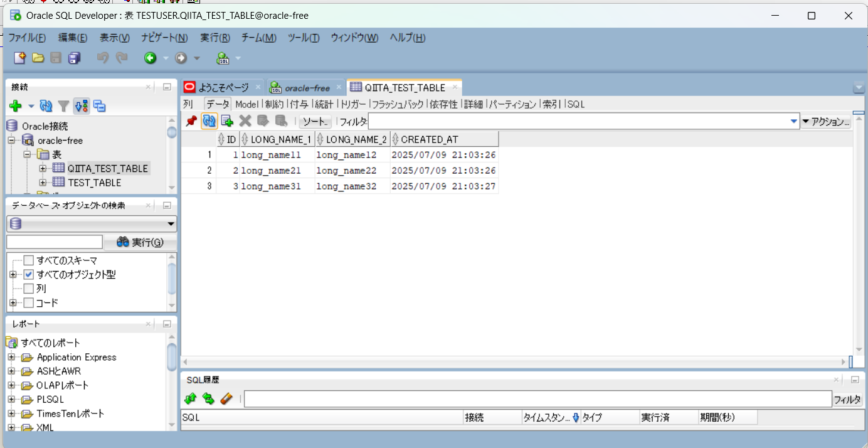Apply a filter in the connections panel
This screenshot has height=448, width=868.
click(x=63, y=105)
